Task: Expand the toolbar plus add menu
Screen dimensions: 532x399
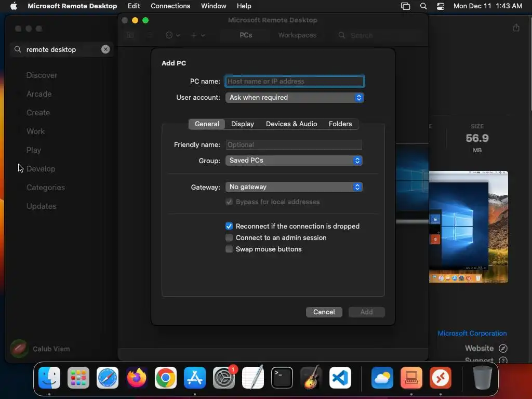Action: pyautogui.click(x=198, y=35)
